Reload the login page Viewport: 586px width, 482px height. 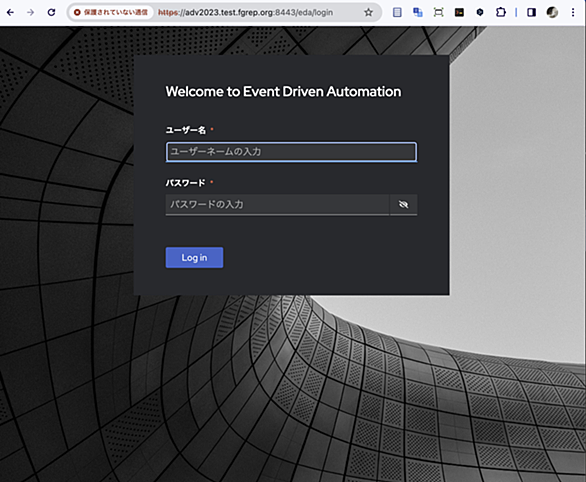[51, 12]
